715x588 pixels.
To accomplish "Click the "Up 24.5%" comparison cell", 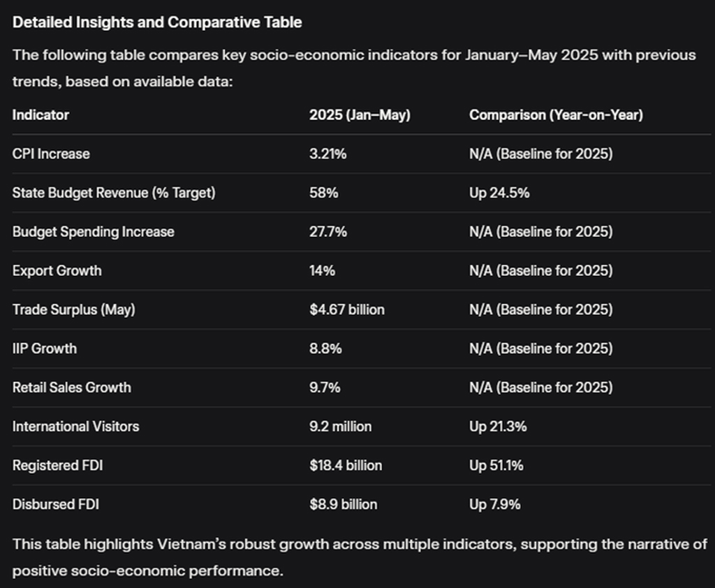I will [499, 193].
